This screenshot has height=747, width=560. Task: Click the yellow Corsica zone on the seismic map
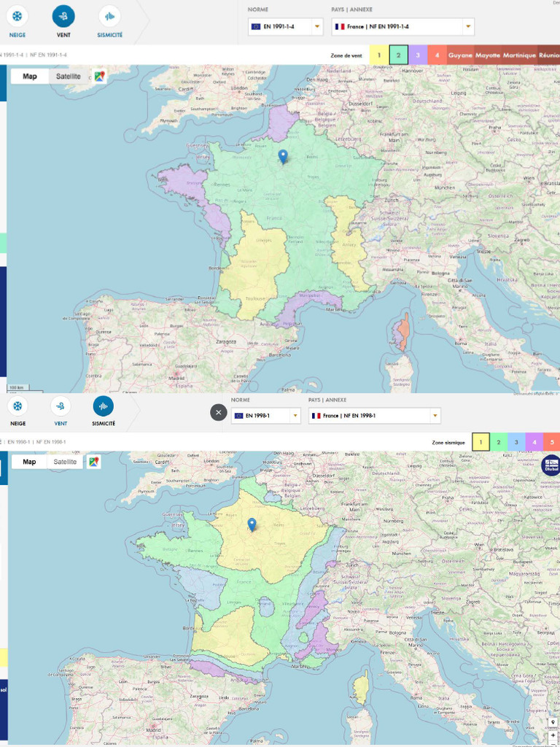pos(362,689)
